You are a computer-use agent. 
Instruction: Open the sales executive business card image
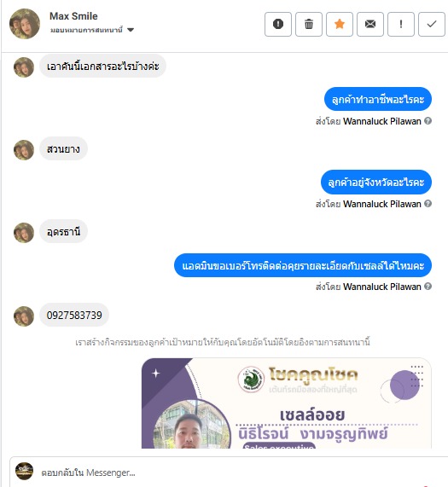tap(286, 403)
